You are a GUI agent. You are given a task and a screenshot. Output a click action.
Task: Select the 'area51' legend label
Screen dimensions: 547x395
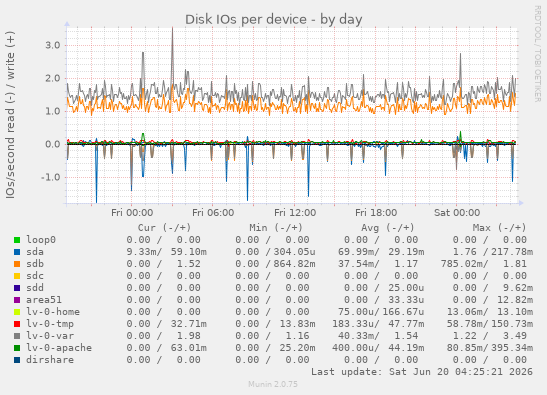[x=44, y=300]
